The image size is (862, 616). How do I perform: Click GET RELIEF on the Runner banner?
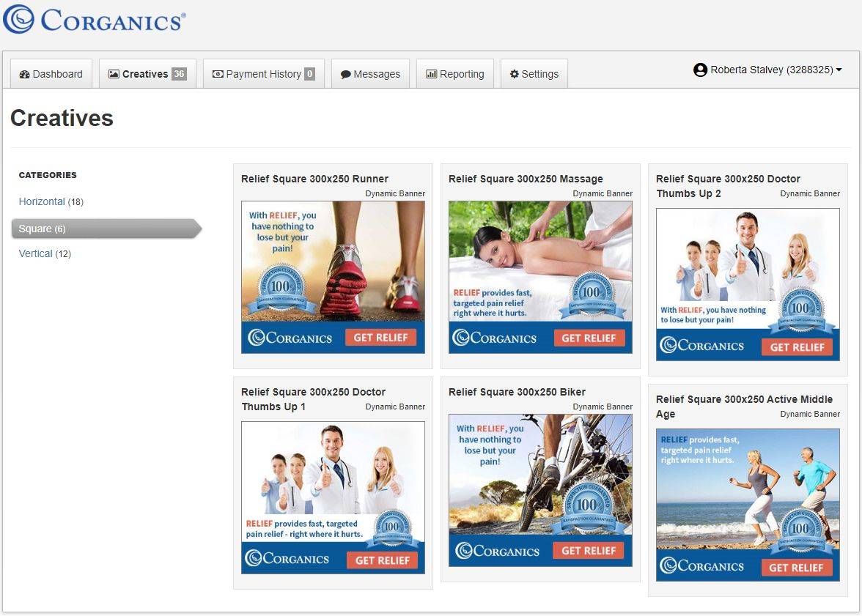(381, 338)
